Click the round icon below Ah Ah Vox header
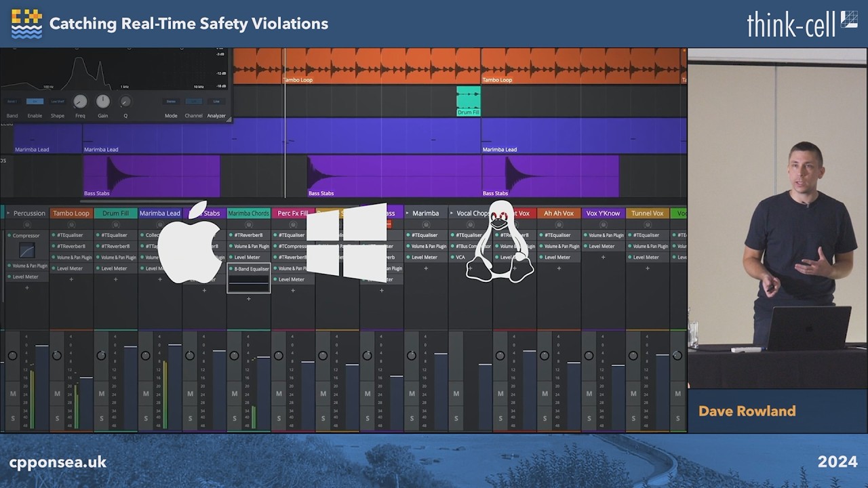This screenshot has width=868, height=488. point(559,224)
